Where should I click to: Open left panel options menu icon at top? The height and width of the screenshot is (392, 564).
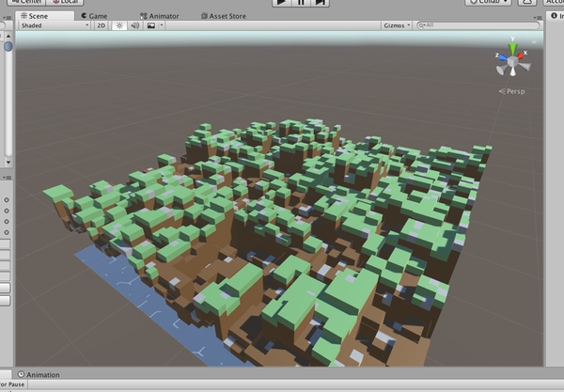coord(7,17)
